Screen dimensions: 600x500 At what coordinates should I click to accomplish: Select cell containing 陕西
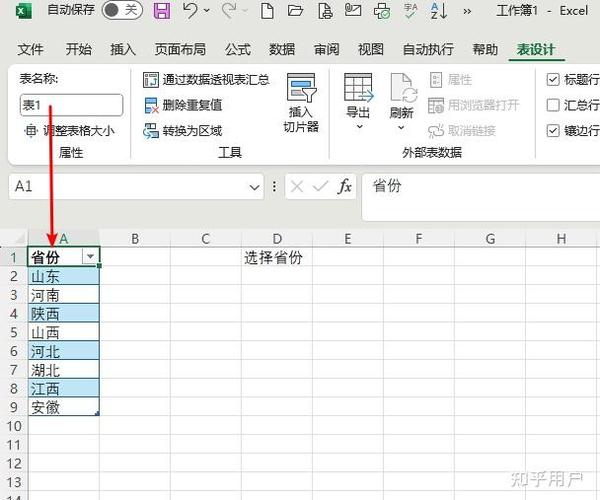pos(64,314)
